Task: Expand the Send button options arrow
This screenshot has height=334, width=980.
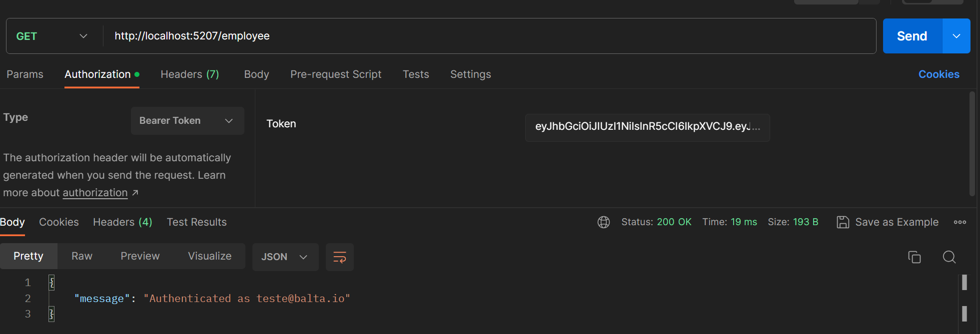Action: 957,36
